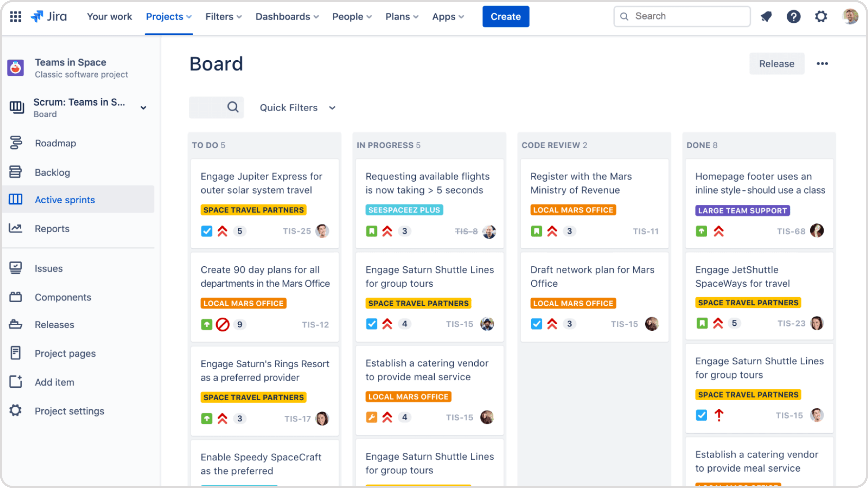Click the notification bell icon

766,16
